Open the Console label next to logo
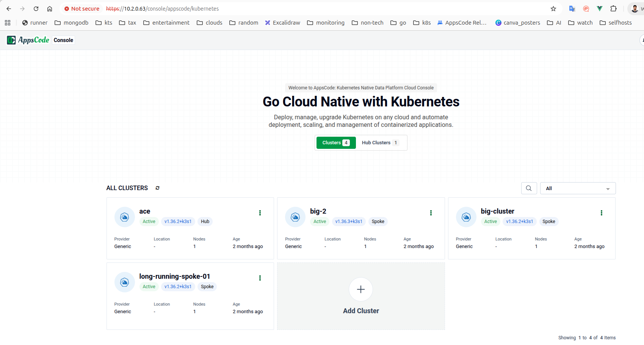The width and height of the screenshot is (644, 345). point(63,40)
